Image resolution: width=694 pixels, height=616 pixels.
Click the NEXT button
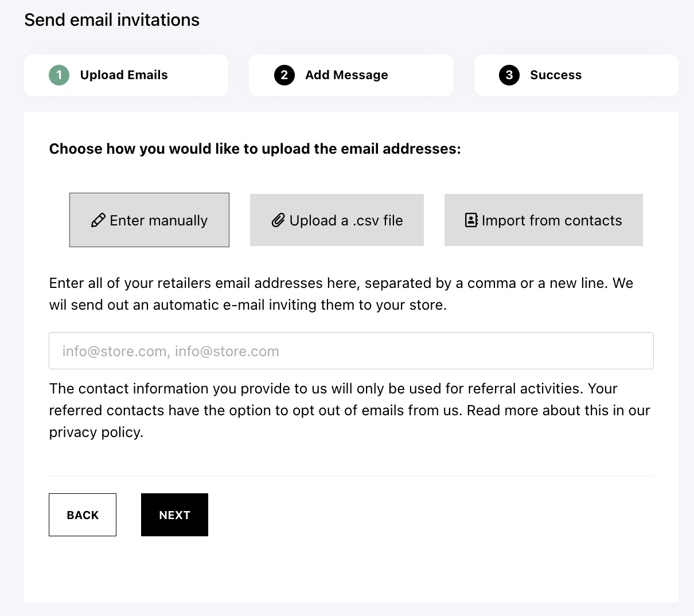tap(174, 515)
